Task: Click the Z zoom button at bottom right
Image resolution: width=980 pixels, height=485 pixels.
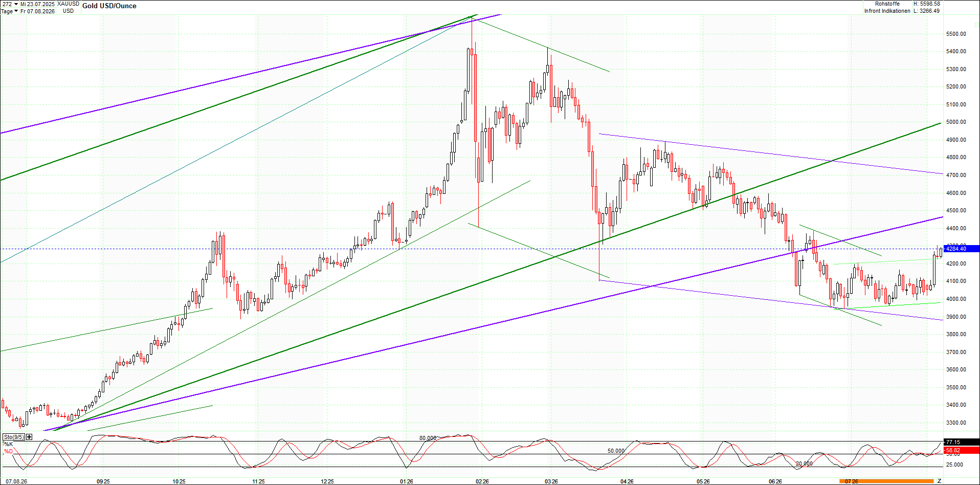Action: pos(939,481)
